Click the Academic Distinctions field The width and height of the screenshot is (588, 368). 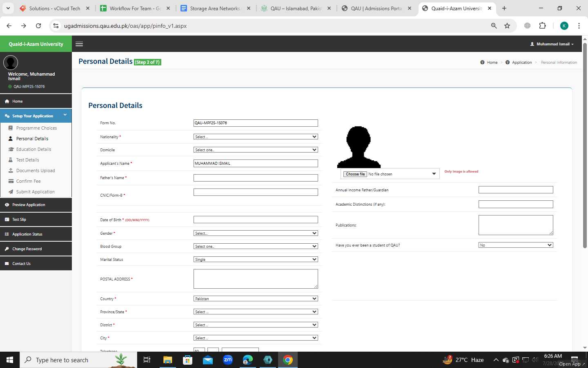tap(516, 204)
